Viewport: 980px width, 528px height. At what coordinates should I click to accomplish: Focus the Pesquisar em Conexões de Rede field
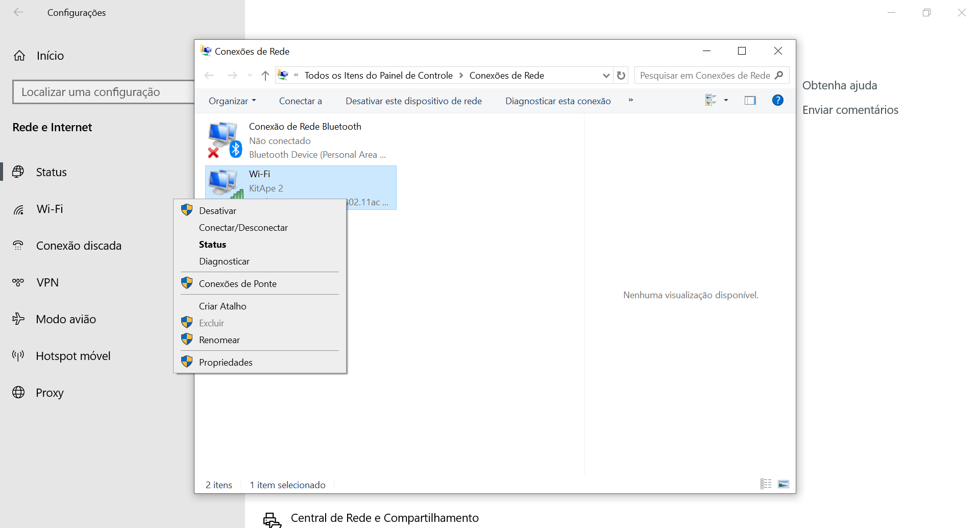[712, 76]
